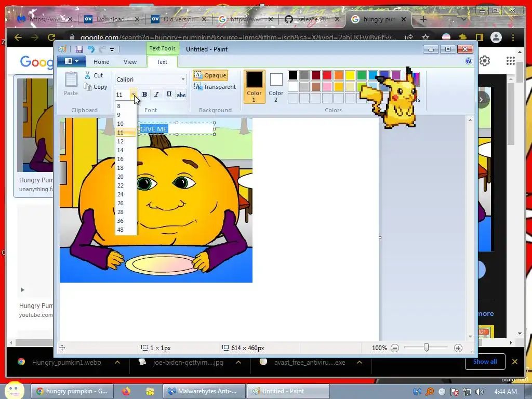Screen dimensions: 532x399
Task: Open Malwarebytes Anti taskbar button
Action: tap(204, 391)
